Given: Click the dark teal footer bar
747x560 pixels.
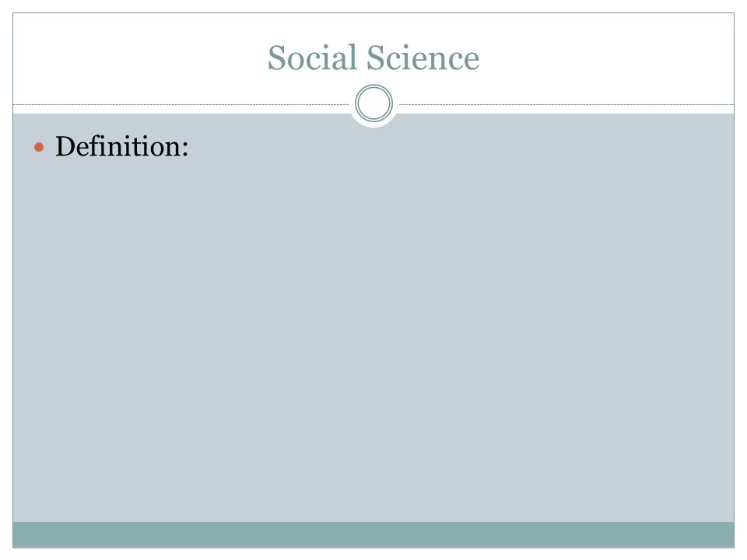Looking at the screenshot, I should 373,534.
